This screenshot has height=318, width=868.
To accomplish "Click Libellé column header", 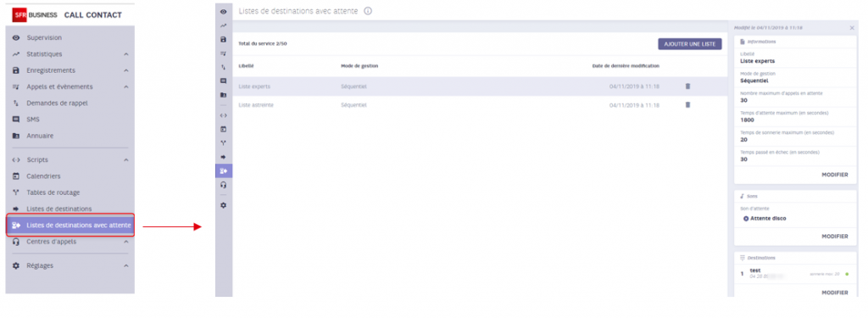I will coord(246,65).
